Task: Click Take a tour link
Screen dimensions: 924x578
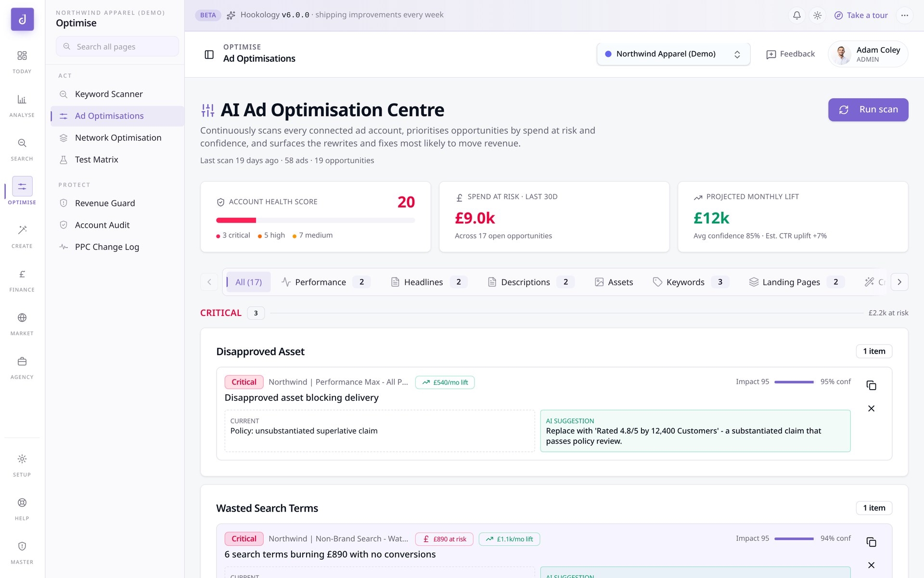Action: pos(861,15)
